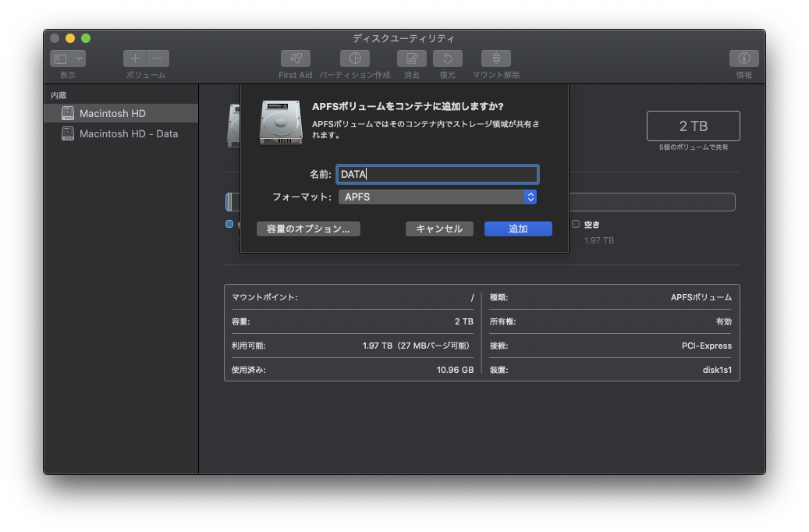The width and height of the screenshot is (809, 532).
Task: Open the Partition (パーティション作成) tool
Action: (355, 59)
